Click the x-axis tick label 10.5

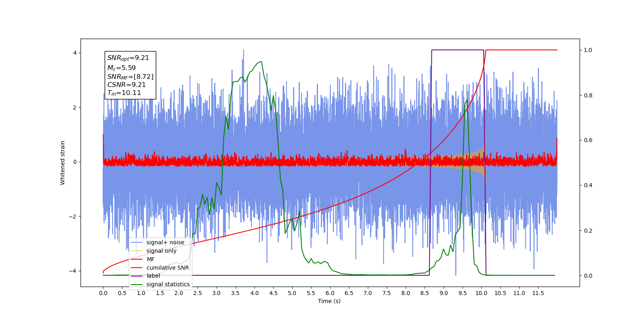(x=500, y=293)
